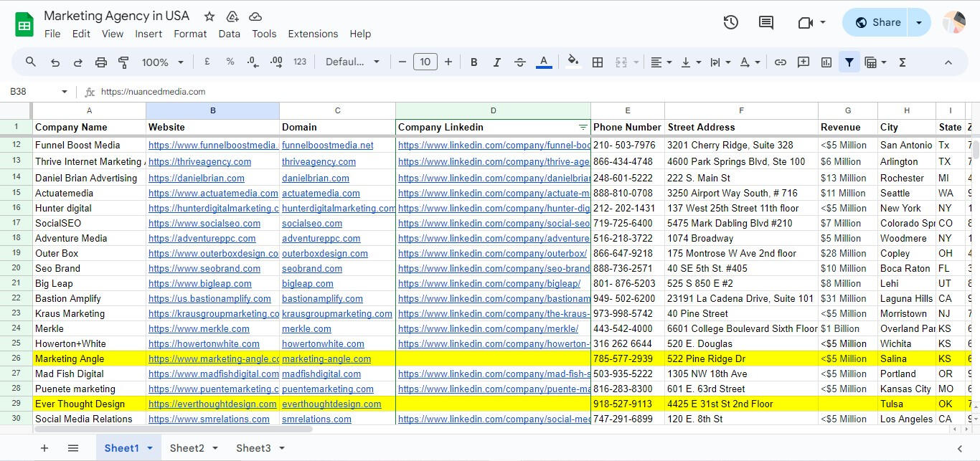Activate the paint format tool
The image size is (980, 461).
(123, 62)
